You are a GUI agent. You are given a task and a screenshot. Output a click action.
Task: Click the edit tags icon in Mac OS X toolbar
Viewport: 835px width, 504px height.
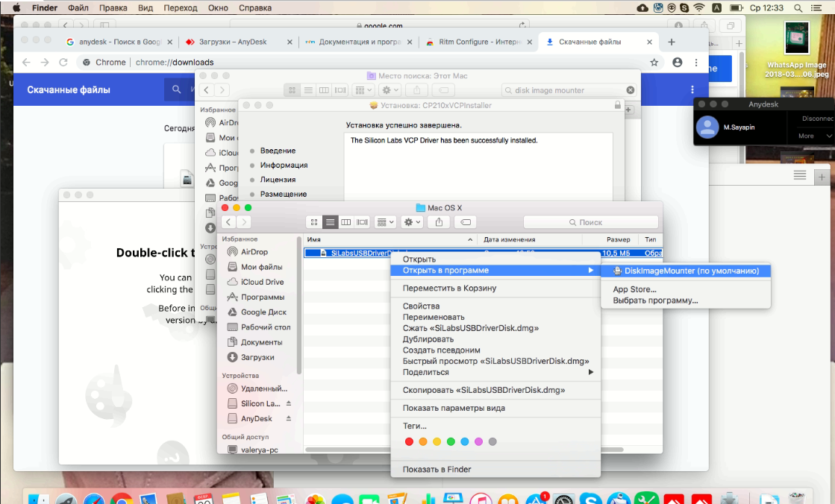pos(466,222)
